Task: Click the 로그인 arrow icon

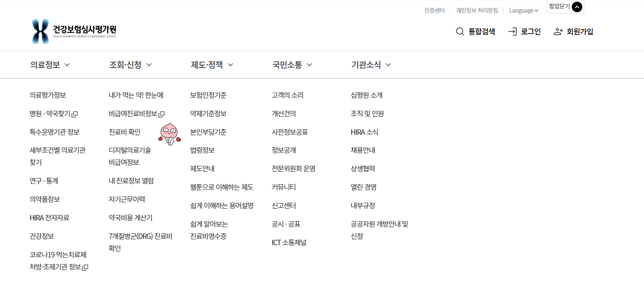Action: coord(513,31)
